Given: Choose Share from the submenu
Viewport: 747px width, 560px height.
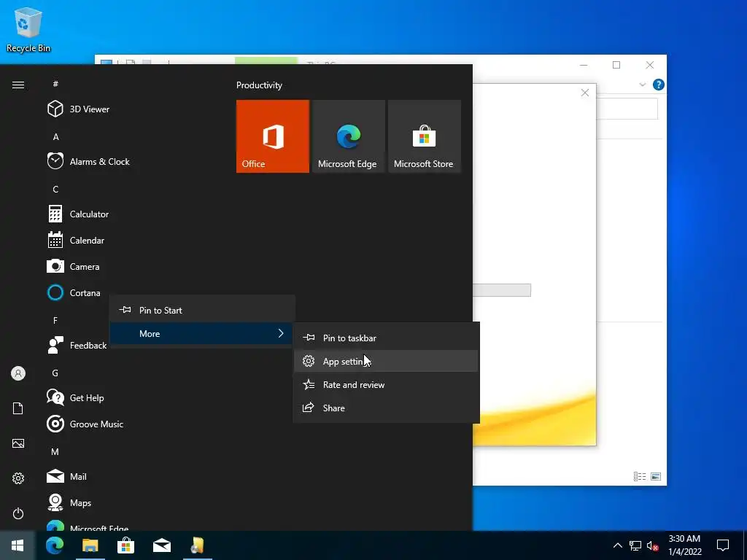Looking at the screenshot, I should click(x=386, y=408).
